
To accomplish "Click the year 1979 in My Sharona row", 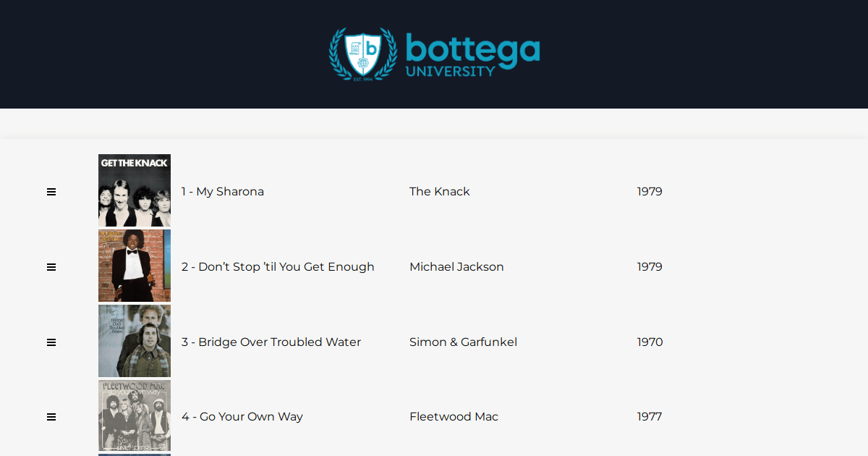I will (650, 192).
